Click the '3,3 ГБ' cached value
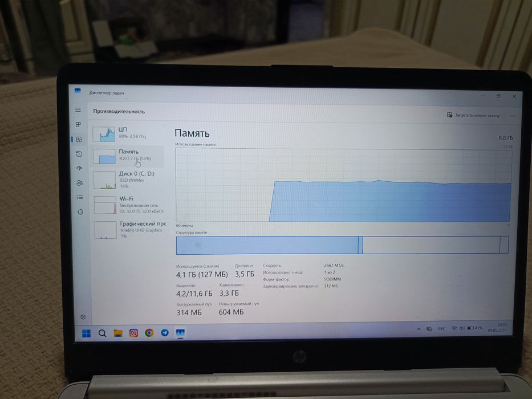 [x=229, y=293]
